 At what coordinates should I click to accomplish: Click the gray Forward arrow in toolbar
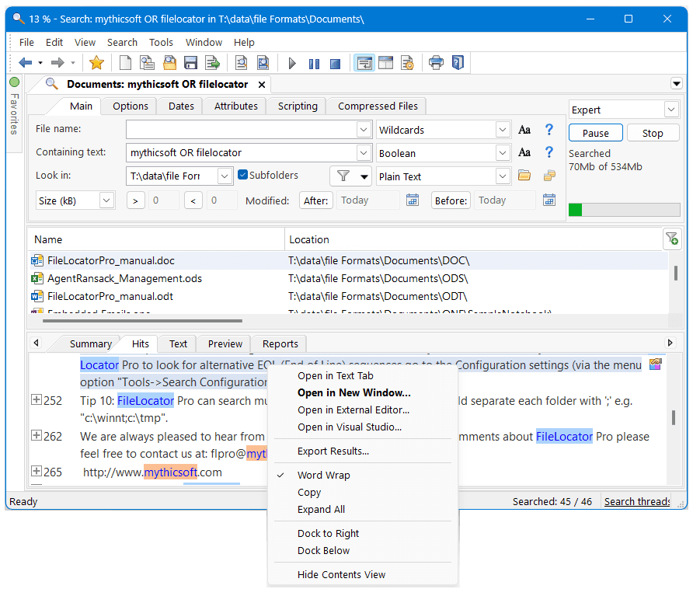[57, 62]
